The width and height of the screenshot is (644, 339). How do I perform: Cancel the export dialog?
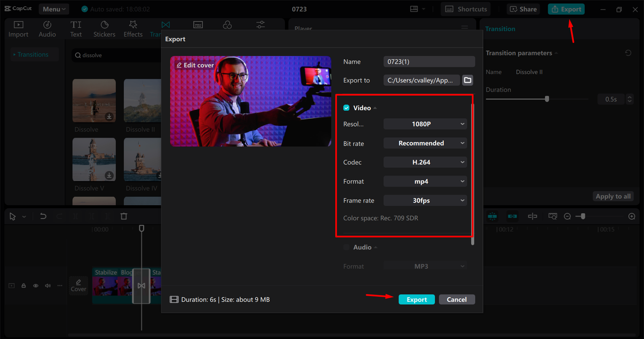click(457, 299)
